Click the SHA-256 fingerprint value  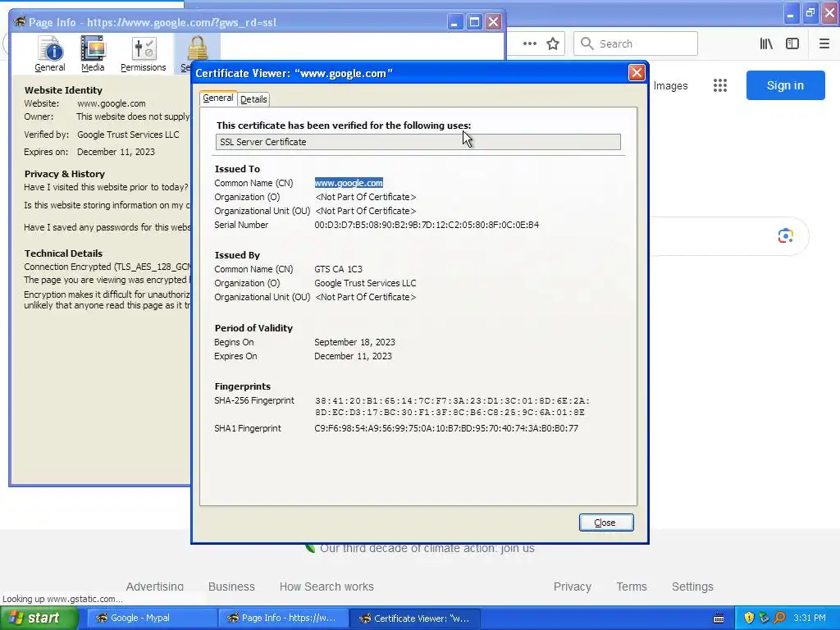452,407
